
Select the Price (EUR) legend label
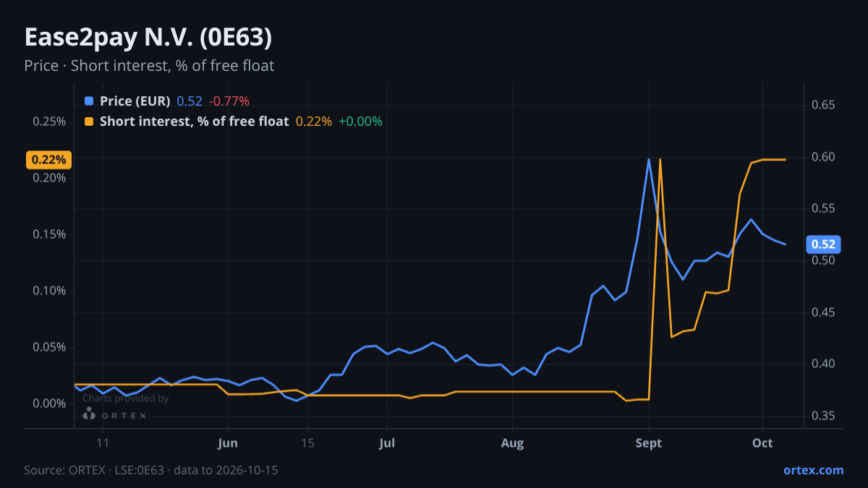(135, 101)
